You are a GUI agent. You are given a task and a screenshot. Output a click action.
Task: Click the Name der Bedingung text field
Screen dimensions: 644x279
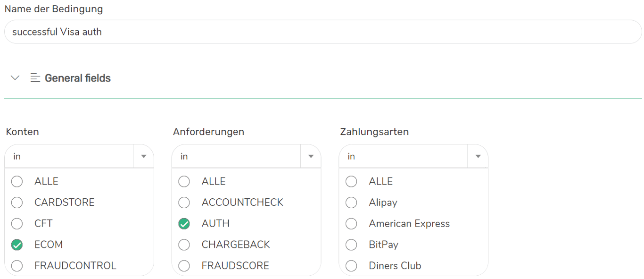[322, 32]
